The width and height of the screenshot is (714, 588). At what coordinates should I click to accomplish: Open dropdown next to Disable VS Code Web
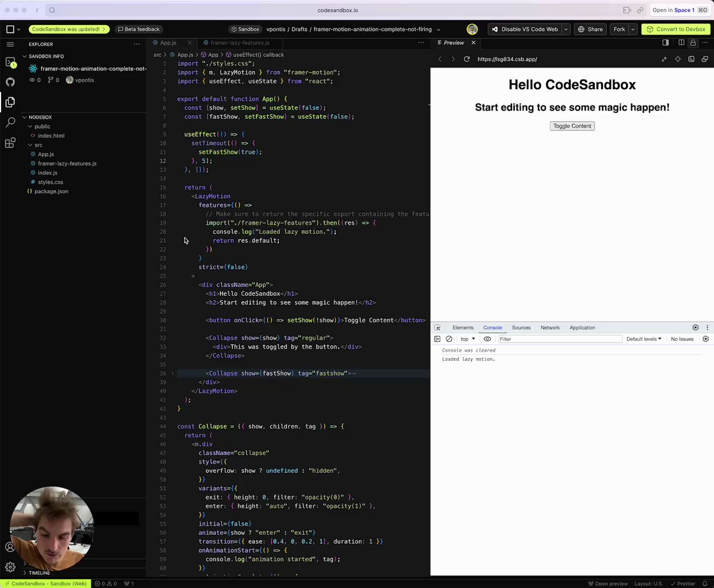tap(566, 29)
